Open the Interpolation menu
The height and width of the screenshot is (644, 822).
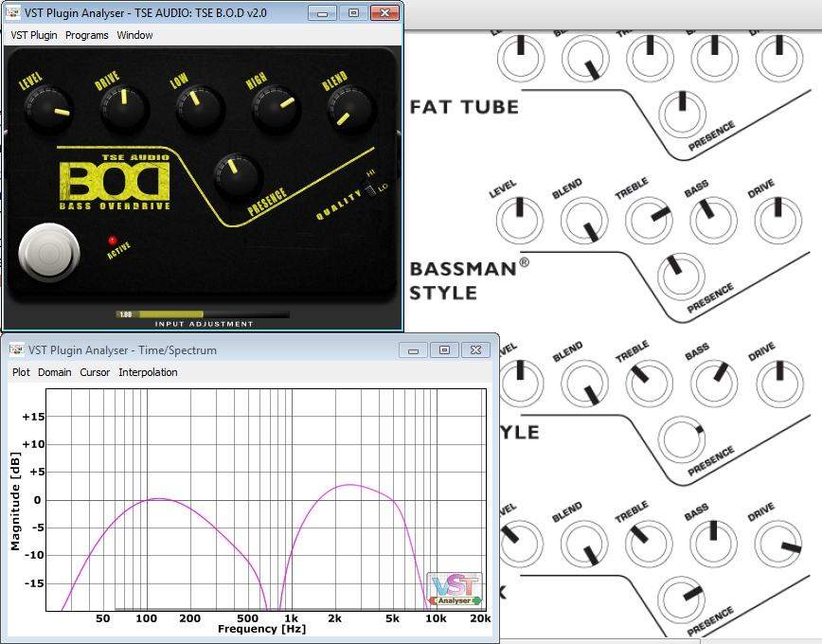[x=148, y=372]
